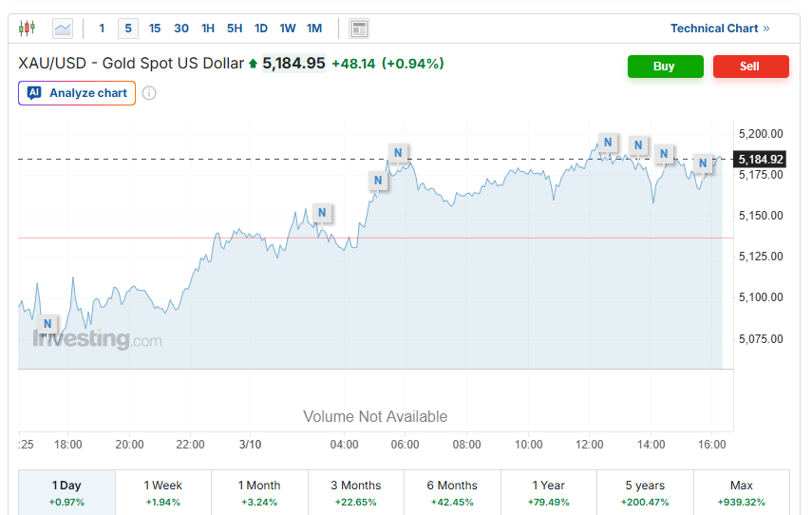The image size is (812, 515).
Task: Choose the 1M interval option
Action: (x=314, y=29)
